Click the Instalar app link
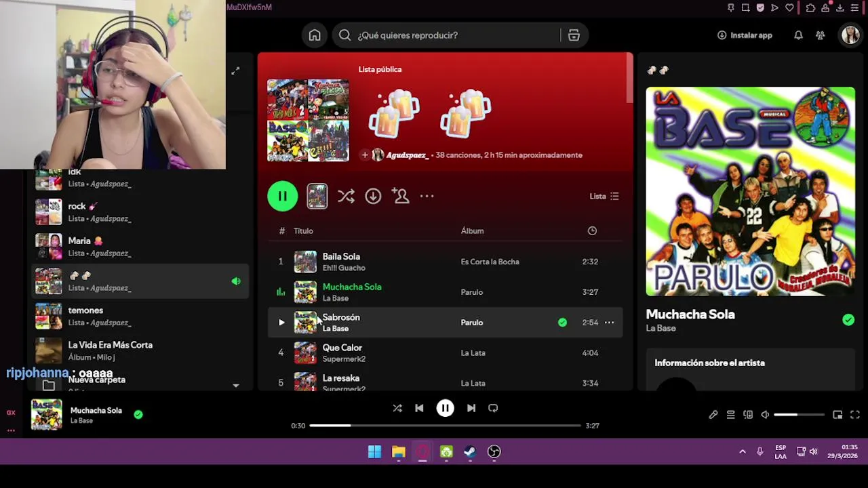Screen dimensions: 868x488 (745, 35)
